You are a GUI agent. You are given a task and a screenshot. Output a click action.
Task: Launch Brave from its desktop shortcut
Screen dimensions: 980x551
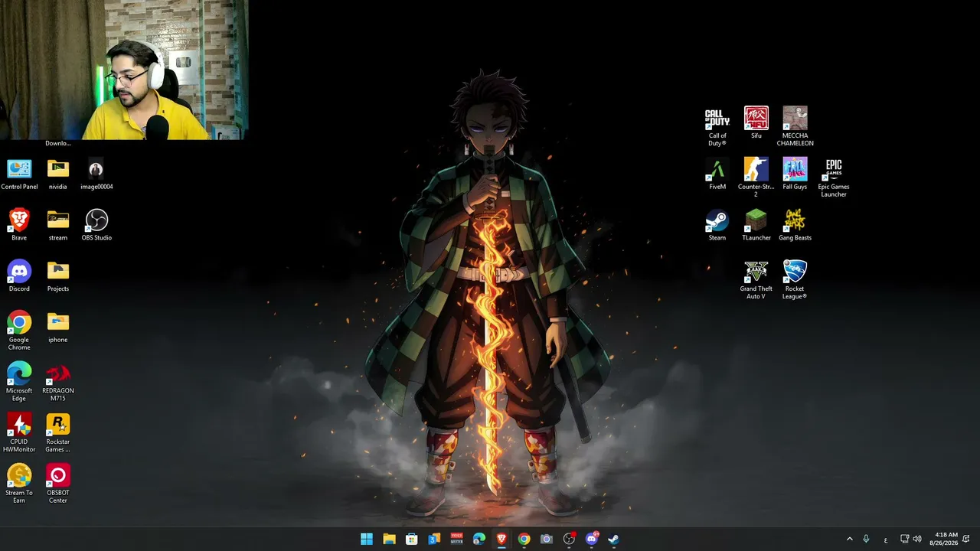click(x=19, y=226)
